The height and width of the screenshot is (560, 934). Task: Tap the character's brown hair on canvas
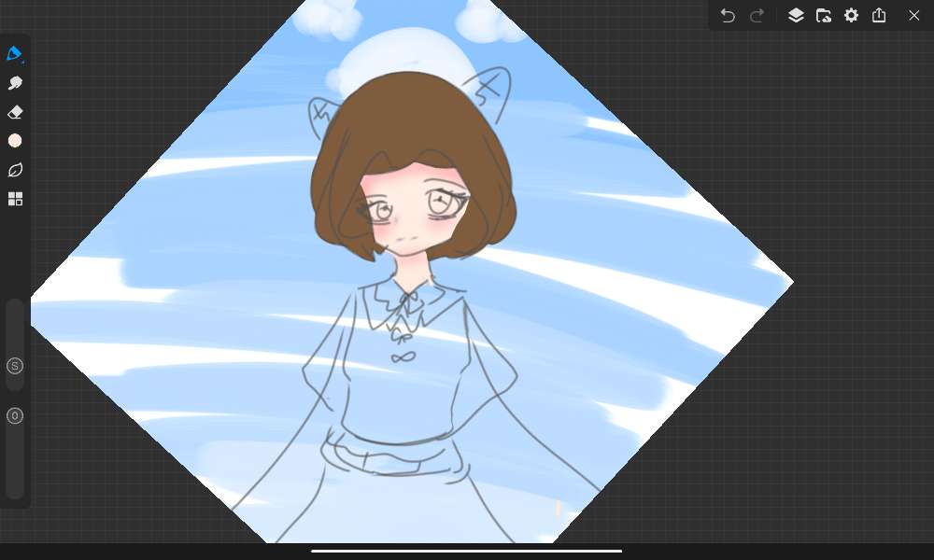(411, 121)
